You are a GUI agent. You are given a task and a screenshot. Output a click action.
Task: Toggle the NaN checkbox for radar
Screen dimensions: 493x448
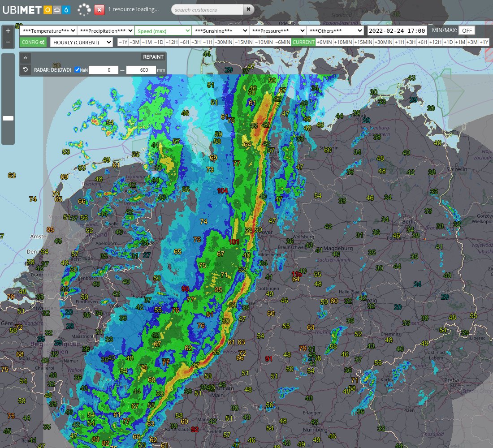tap(77, 69)
